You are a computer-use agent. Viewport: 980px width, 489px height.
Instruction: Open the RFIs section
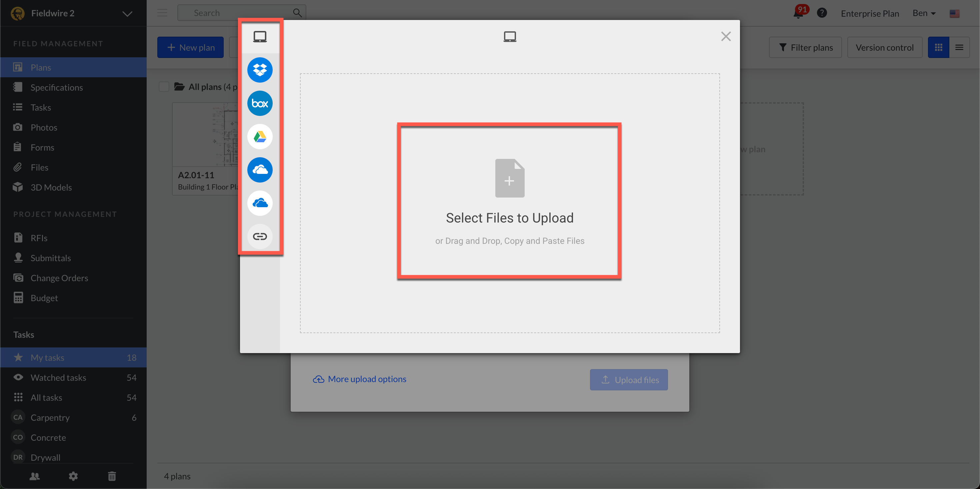pyautogui.click(x=39, y=238)
